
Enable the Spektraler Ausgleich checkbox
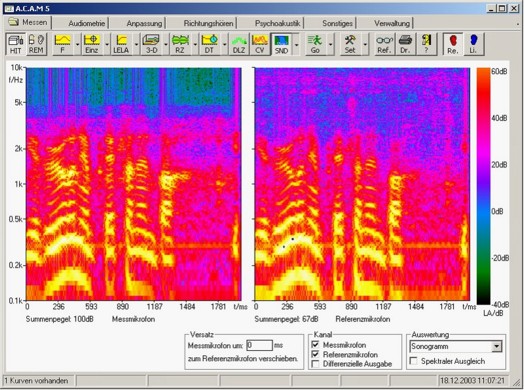(414, 361)
